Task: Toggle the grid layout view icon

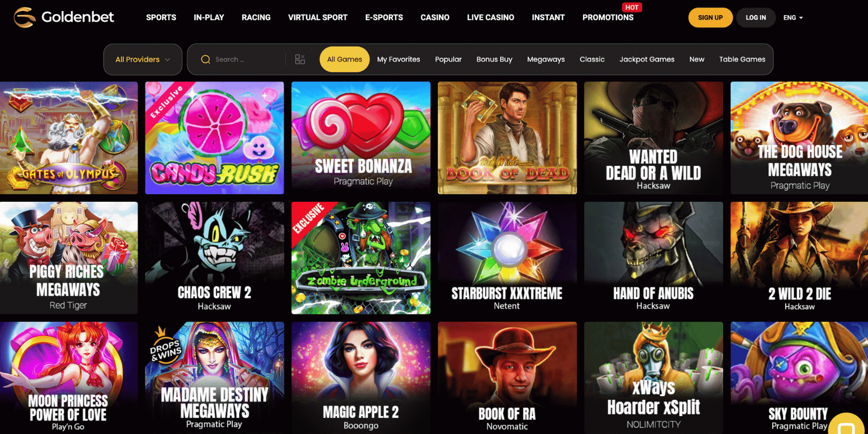Action: (x=300, y=60)
